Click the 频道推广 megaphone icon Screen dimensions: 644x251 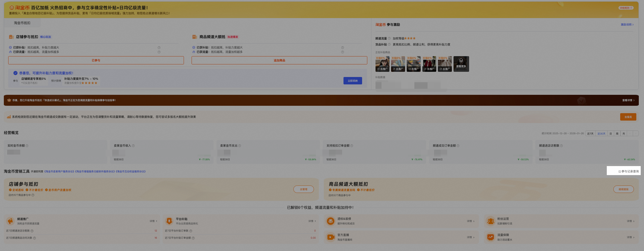(x=10, y=221)
